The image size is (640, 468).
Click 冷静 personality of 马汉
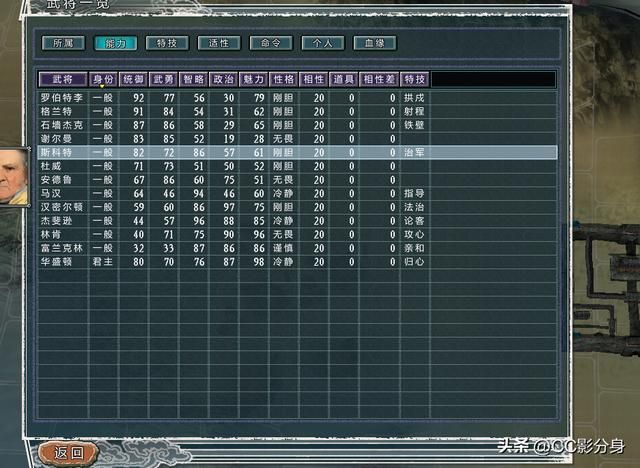tap(283, 193)
